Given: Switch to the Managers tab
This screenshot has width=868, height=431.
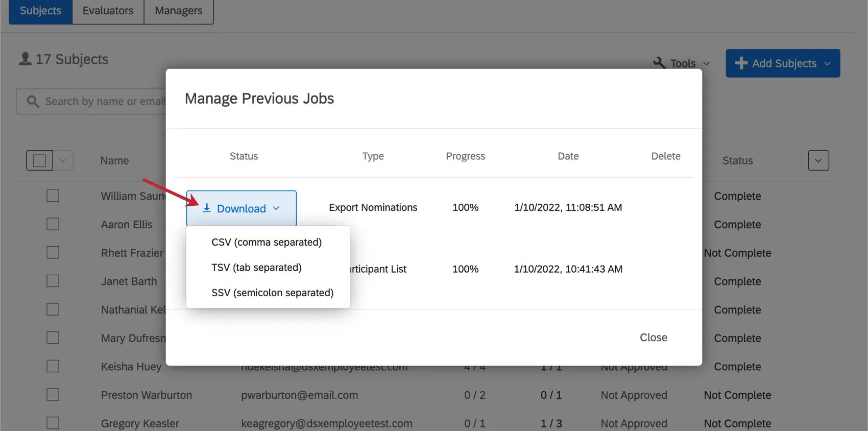Looking at the screenshot, I should (178, 11).
